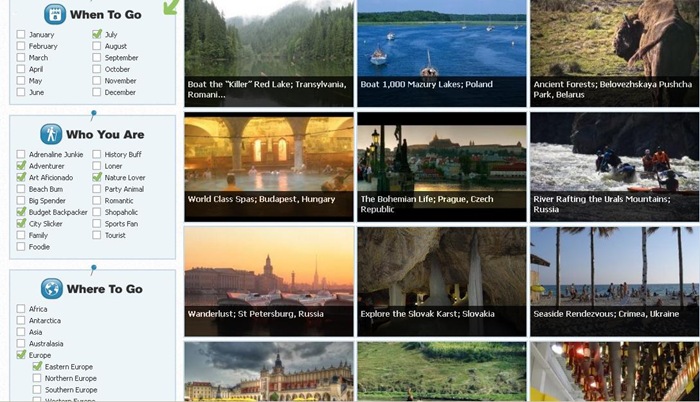Open the green meadow landscape card
Viewport: 700px width, 402px height.
(442, 372)
